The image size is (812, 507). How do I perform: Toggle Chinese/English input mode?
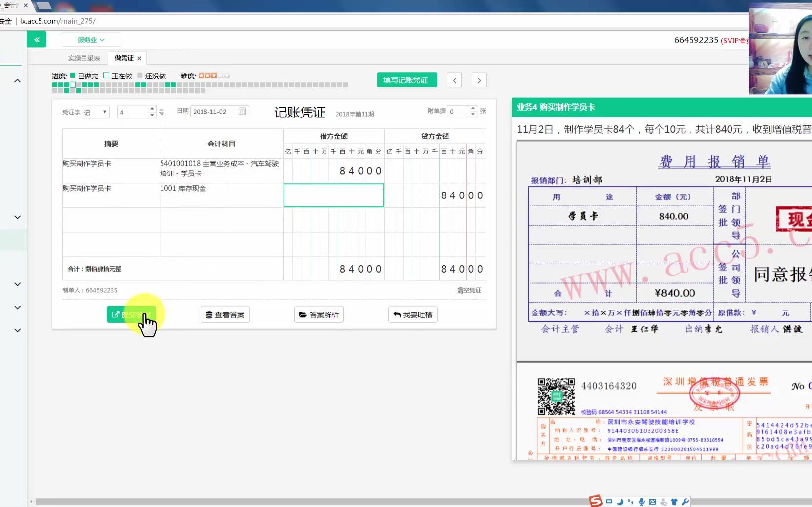point(609,501)
